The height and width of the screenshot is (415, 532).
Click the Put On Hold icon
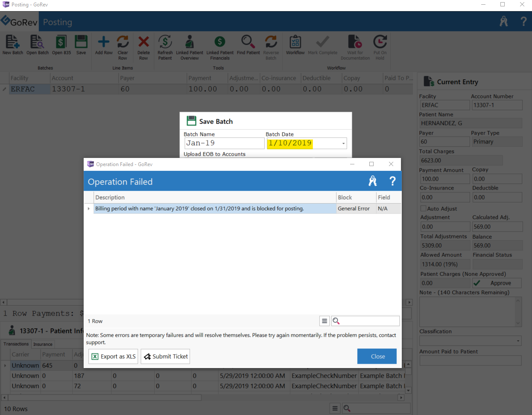point(380,42)
